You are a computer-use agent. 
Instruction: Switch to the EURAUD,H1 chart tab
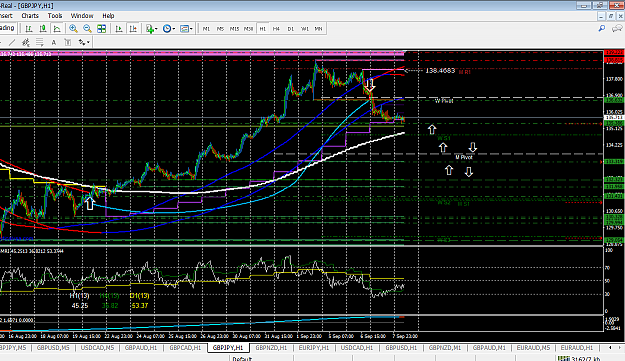[x=577, y=348]
